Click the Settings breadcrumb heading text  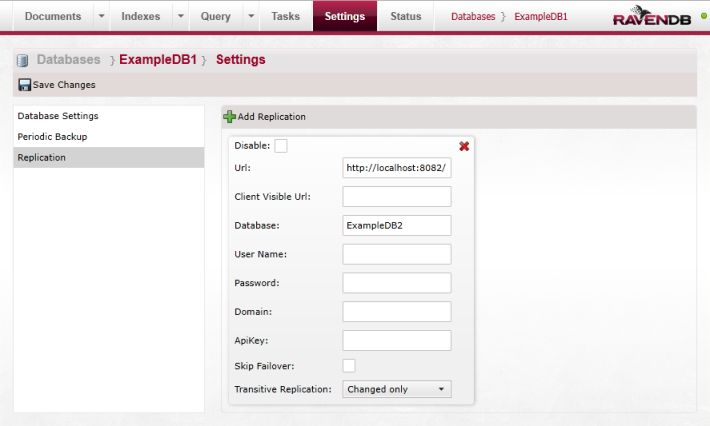240,60
